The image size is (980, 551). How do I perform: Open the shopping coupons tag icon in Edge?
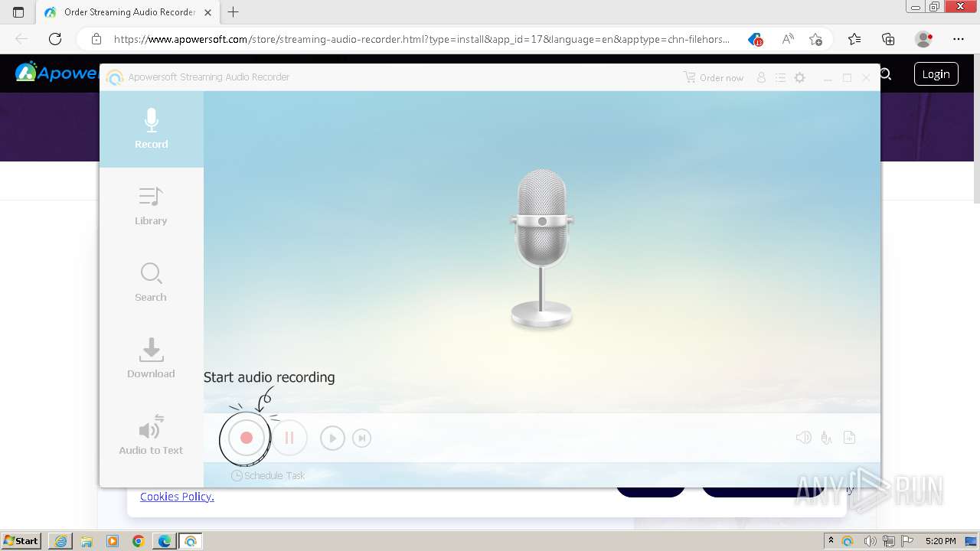(x=756, y=39)
